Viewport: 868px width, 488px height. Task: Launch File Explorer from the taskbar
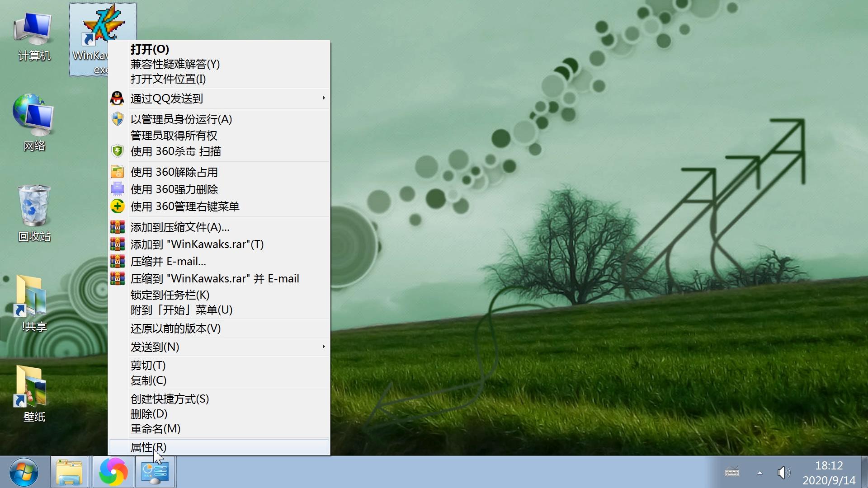69,471
